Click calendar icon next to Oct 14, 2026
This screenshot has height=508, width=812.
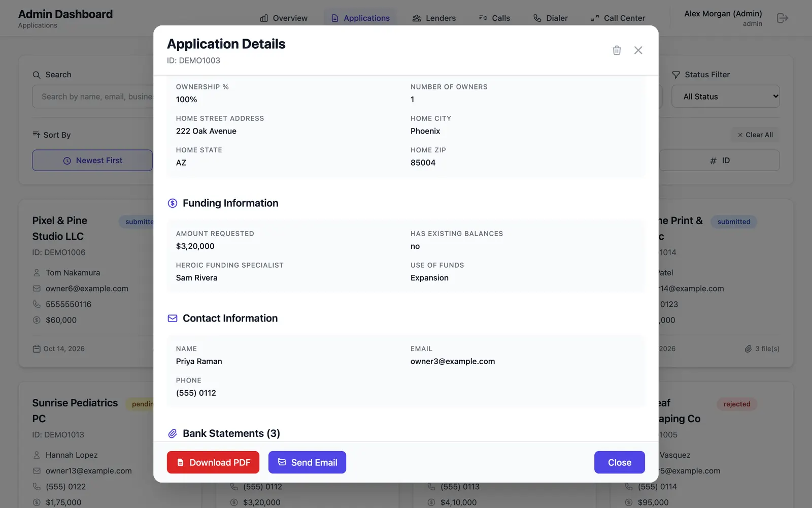pyautogui.click(x=37, y=349)
